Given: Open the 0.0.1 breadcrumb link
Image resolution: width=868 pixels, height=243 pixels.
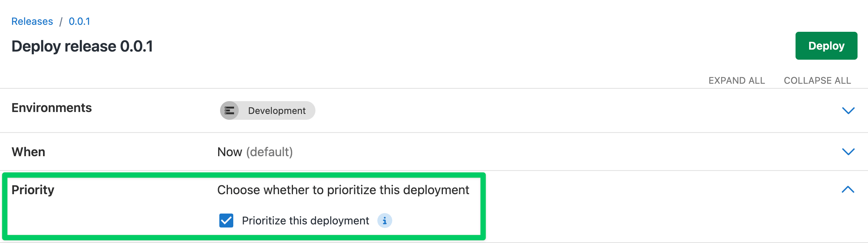Looking at the screenshot, I should click(79, 21).
